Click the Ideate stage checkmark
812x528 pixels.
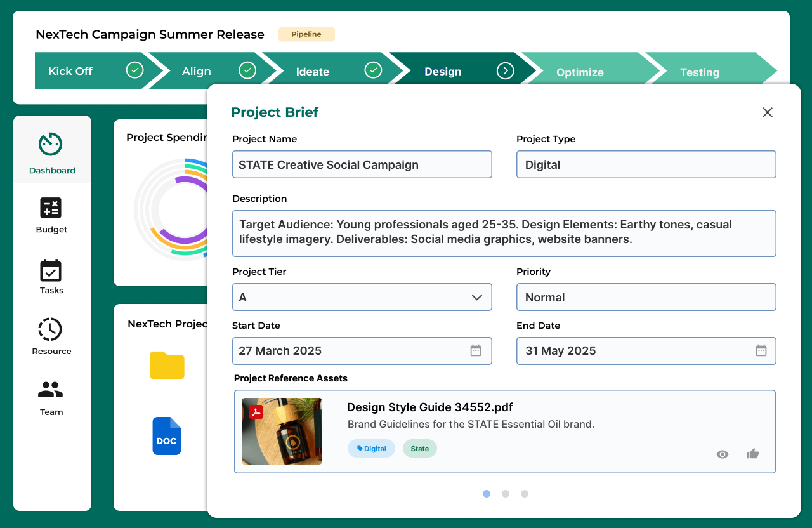point(374,70)
